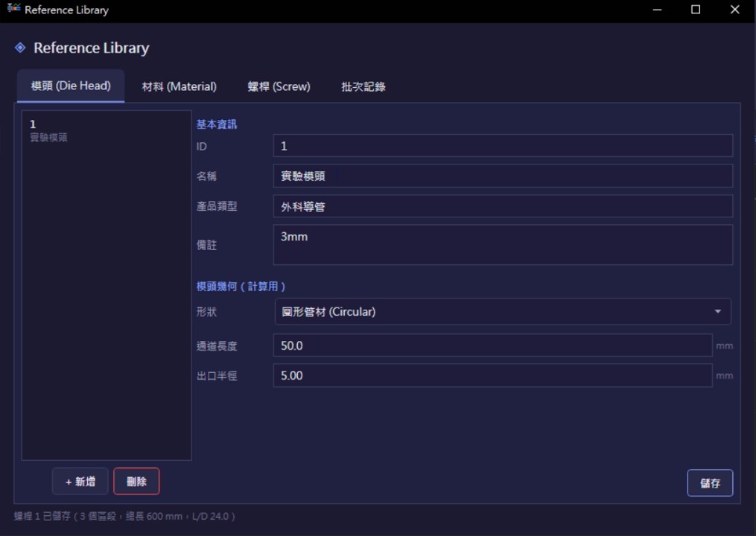Click the app icon in the title bar
756x536 pixels.
[13, 8]
